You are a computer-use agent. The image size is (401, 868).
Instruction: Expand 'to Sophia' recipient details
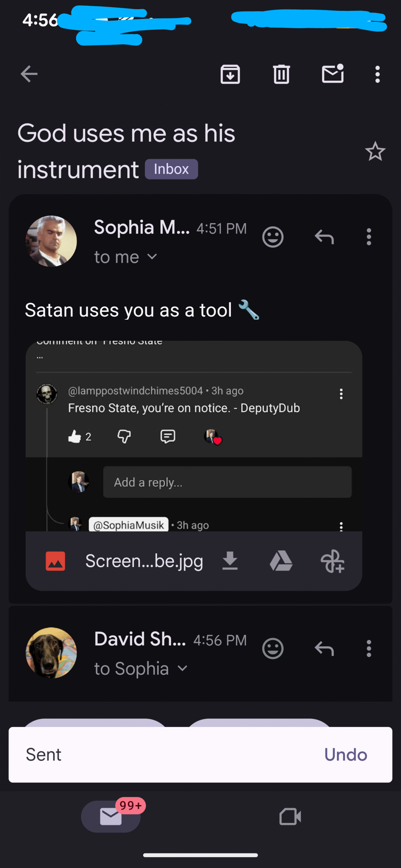182,669
